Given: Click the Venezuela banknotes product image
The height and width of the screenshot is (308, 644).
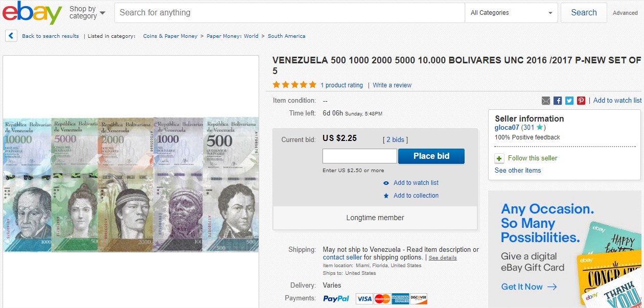Looking at the screenshot, I should (x=131, y=184).
